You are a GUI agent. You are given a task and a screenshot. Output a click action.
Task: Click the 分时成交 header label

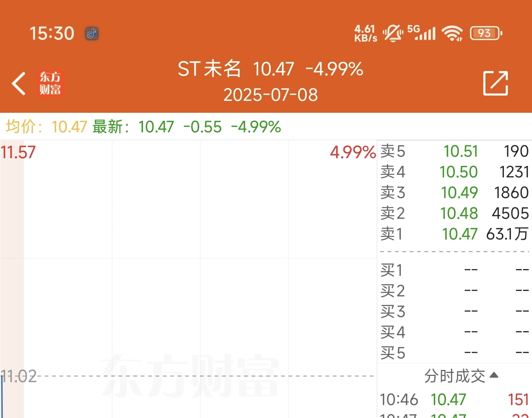(454, 376)
